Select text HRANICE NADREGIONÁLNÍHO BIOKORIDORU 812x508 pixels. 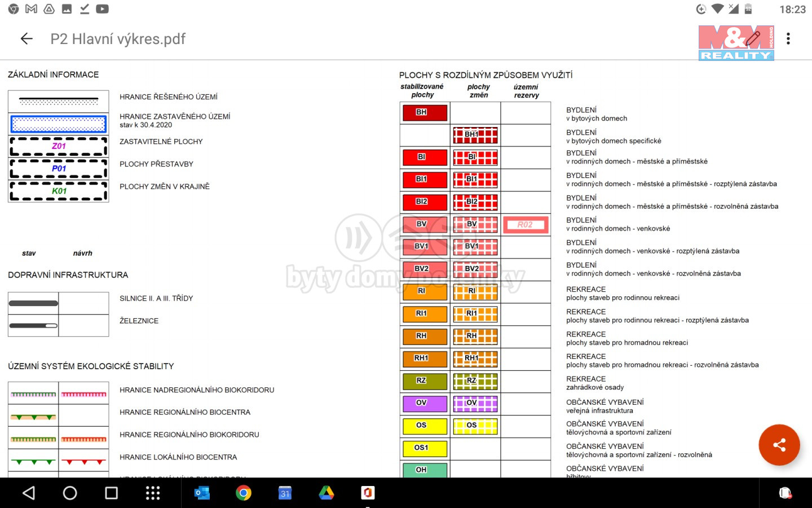pyautogui.click(x=197, y=390)
